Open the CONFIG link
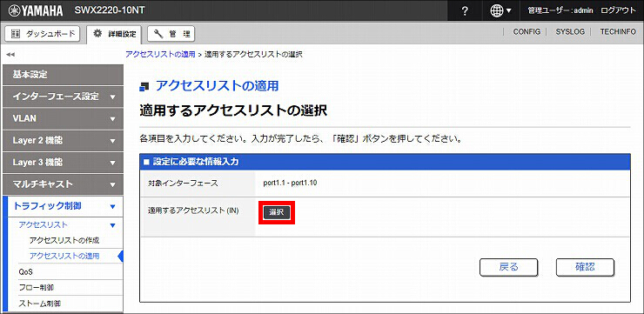This screenshot has width=644, height=314. (527, 31)
